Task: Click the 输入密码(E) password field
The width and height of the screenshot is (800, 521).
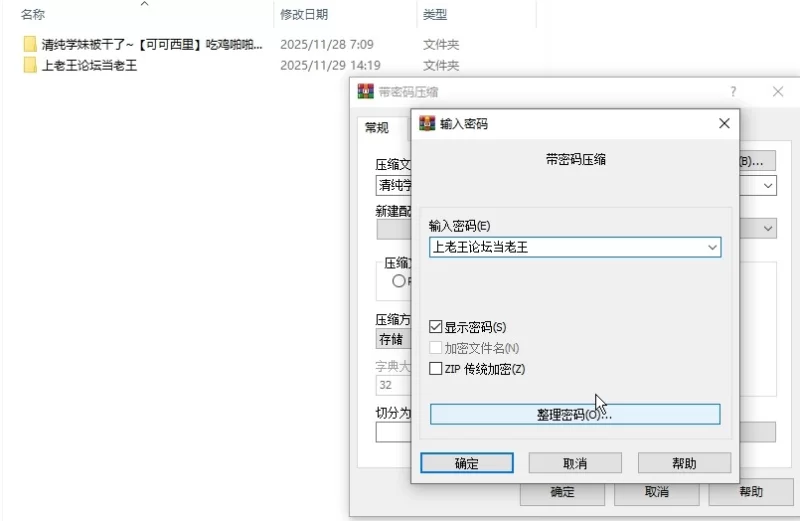Action: 575,247
